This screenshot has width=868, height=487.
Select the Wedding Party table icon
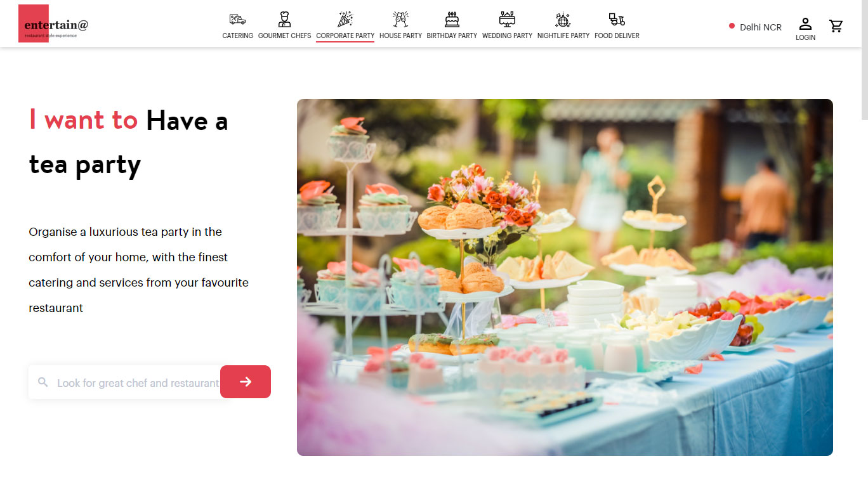tap(507, 19)
